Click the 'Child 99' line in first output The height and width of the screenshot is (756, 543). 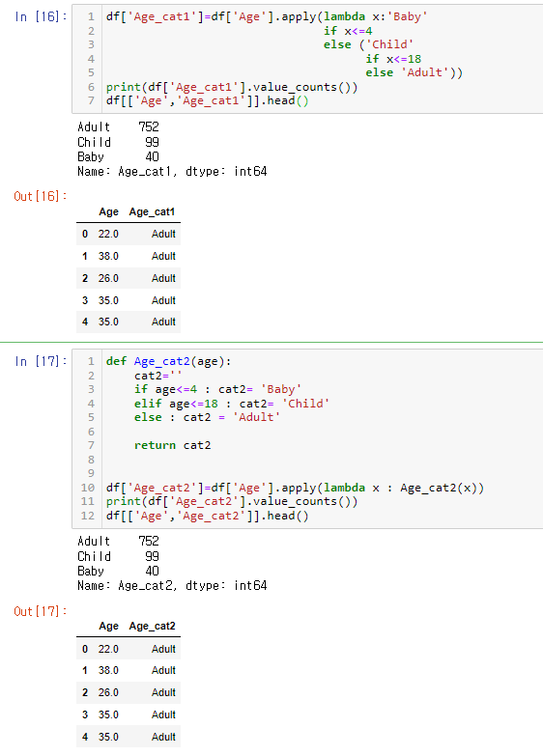[x=118, y=142]
